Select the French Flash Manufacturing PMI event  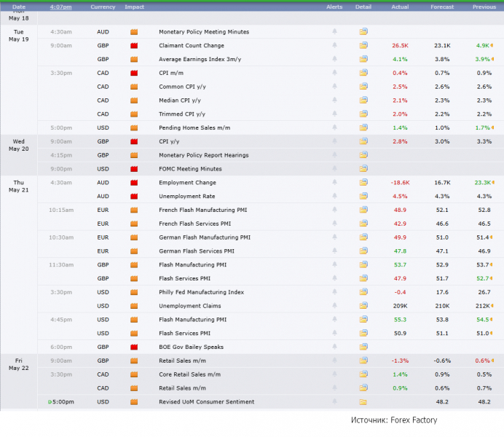click(x=202, y=210)
